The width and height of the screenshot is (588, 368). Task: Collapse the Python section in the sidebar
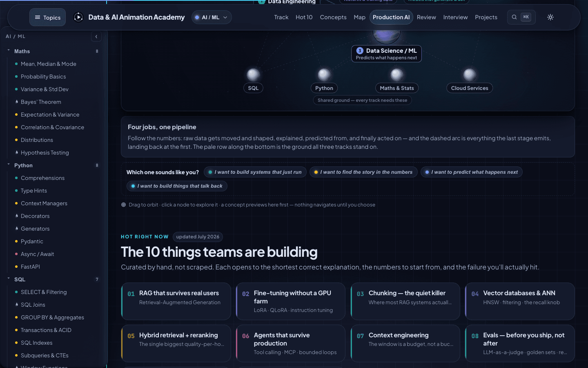[53, 165]
